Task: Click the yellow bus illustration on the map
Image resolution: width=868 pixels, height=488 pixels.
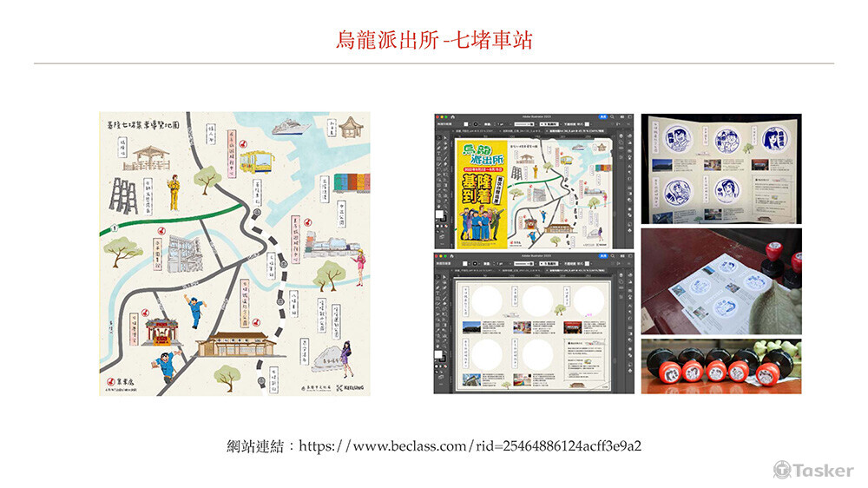Action: click(x=255, y=161)
